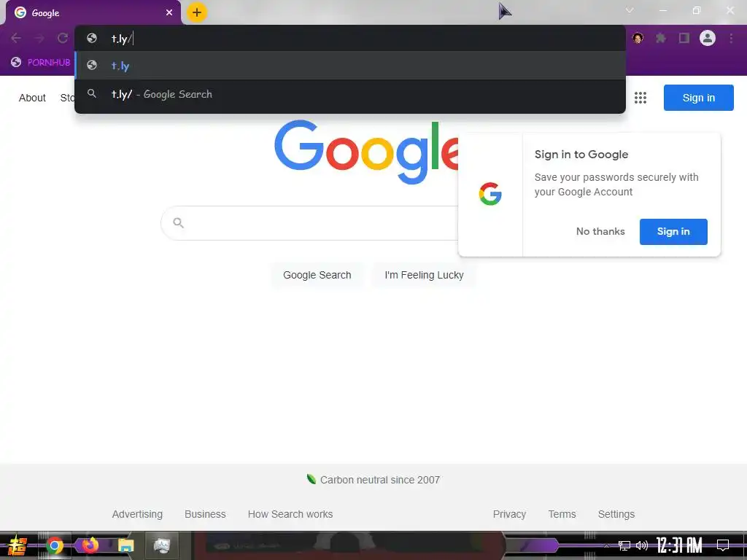747x560 pixels.
Task: Choose the 't.ly/ - Google Search' suggestion
Action: [350, 94]
